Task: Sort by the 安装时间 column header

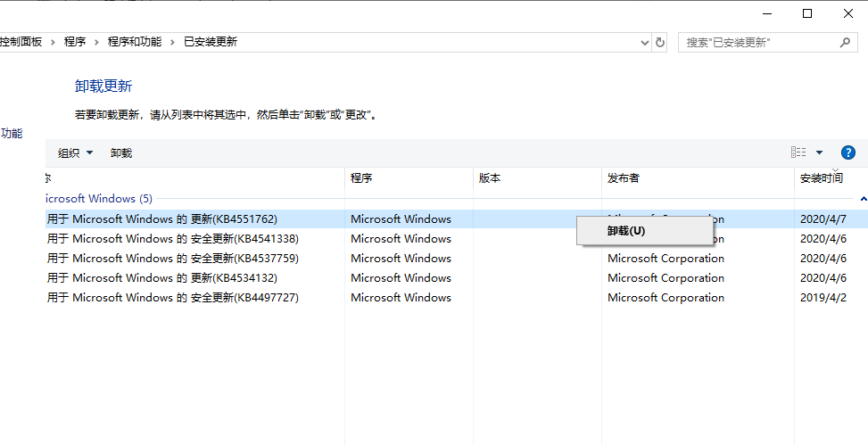Action: (x=822, y=178)
